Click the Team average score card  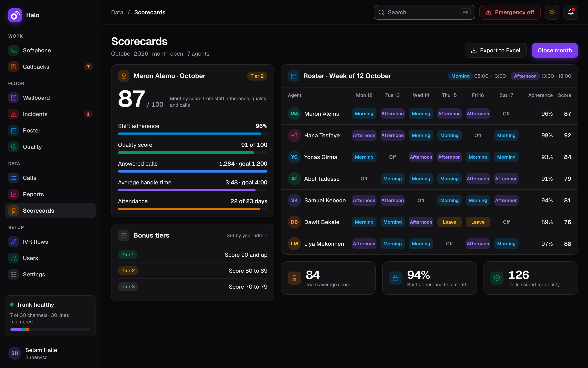pyautogui.click(x=328, y=278)
